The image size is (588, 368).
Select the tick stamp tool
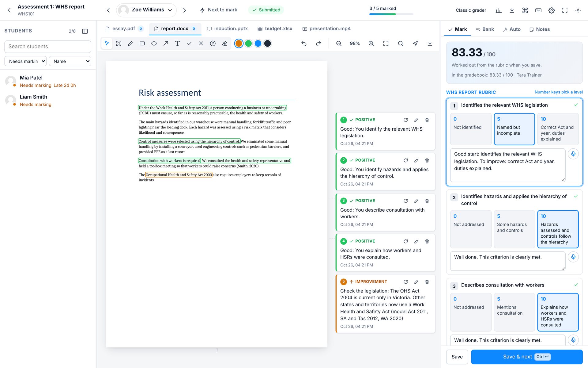pyautogui.click(x=189, y=44)
